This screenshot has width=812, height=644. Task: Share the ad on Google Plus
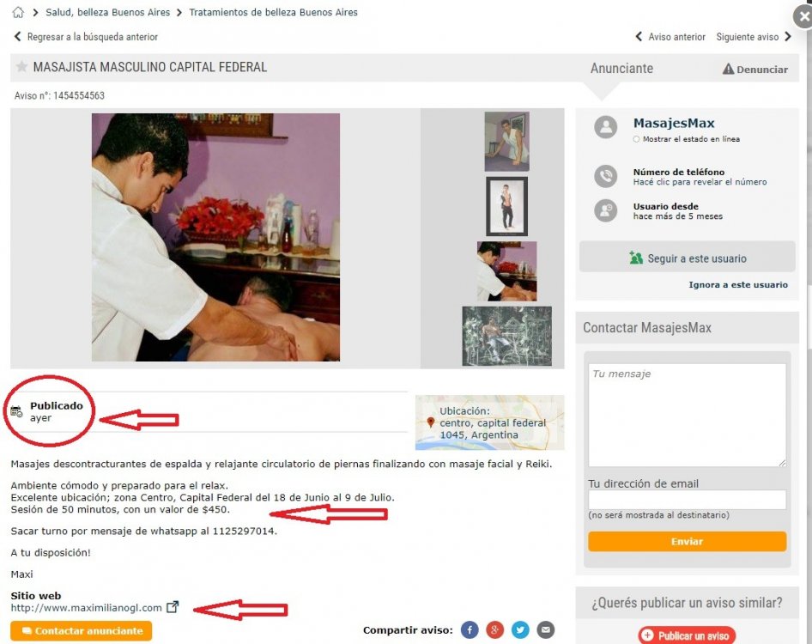click(x=495, y=630)
